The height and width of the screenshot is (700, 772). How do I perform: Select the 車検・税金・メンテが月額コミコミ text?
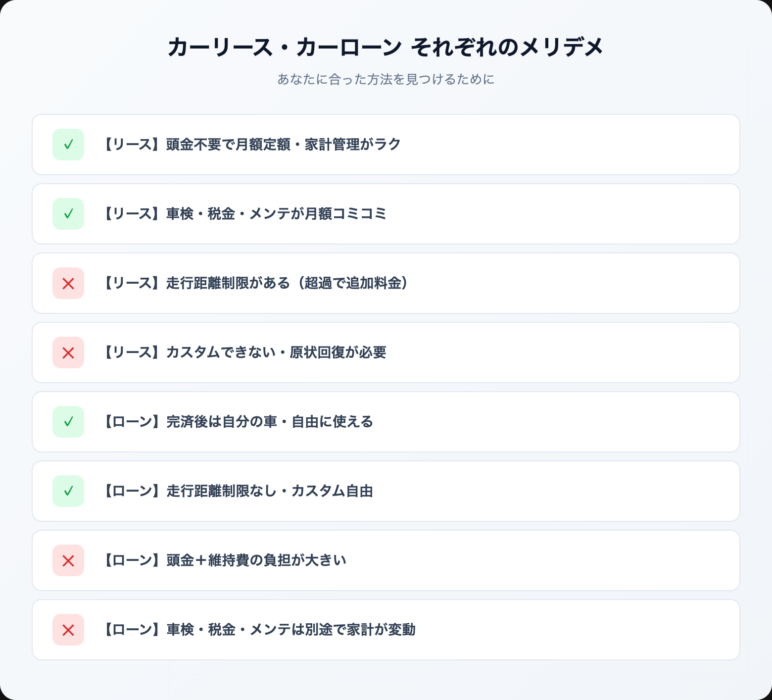click(244, 214)
